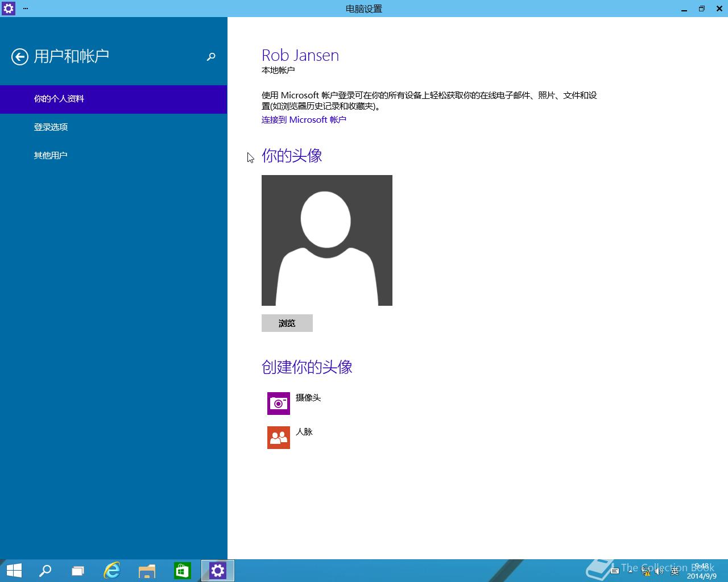Open search with the magnifier in sidebar header
The height and width of the screenshot is (582, 728).
click(211, 56)
